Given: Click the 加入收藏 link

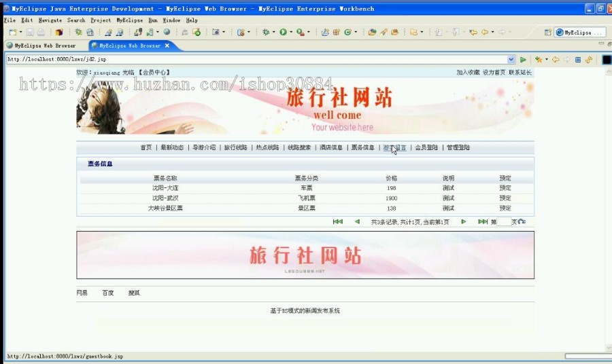Looking at the screenshot, I should tap(468, 73).
